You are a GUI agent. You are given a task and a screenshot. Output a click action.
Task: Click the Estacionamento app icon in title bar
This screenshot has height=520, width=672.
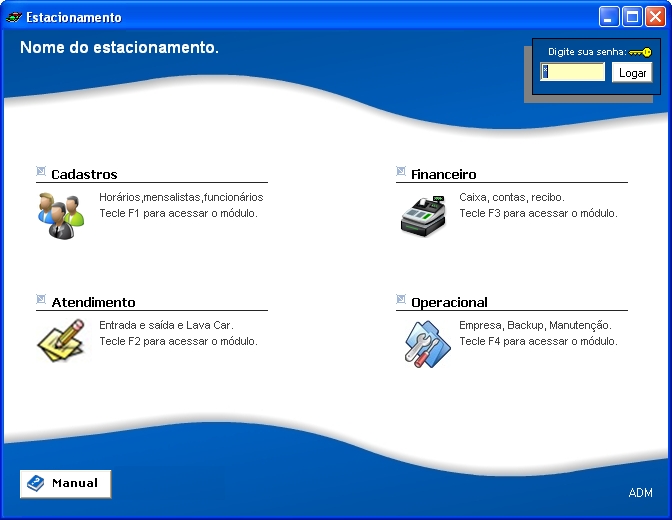(x=14, y=17)
